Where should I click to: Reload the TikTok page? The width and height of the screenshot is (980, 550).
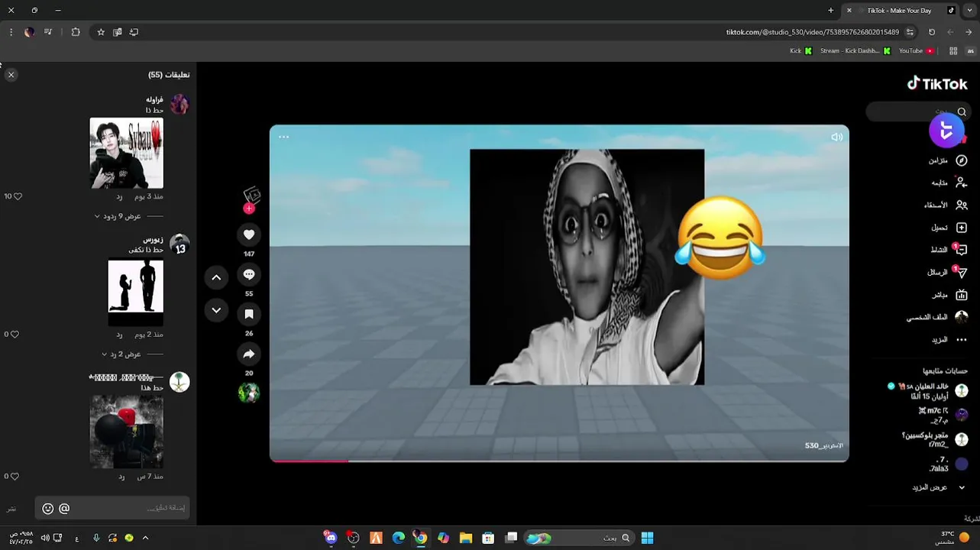tap(932, 32)
